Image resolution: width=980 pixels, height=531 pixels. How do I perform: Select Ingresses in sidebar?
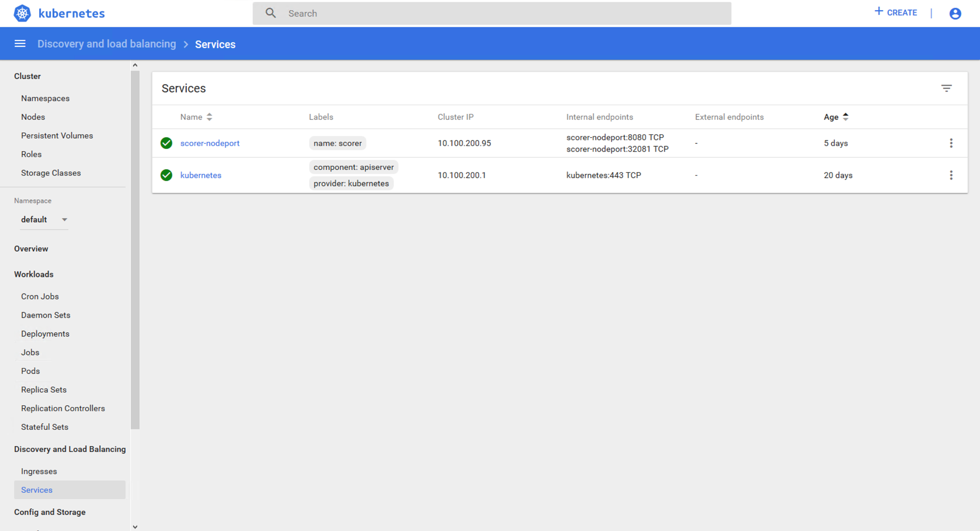[x=39, y=471]
